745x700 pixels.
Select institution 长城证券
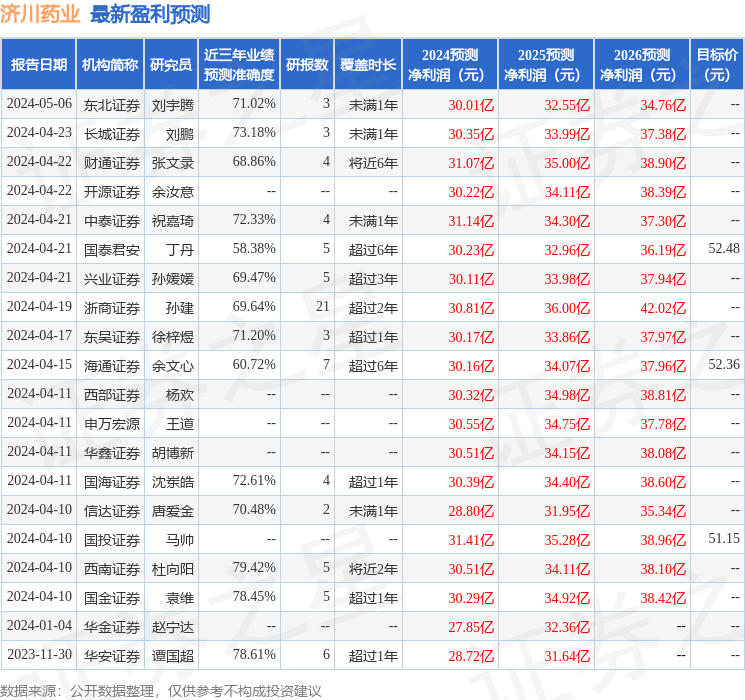point(112,134)
